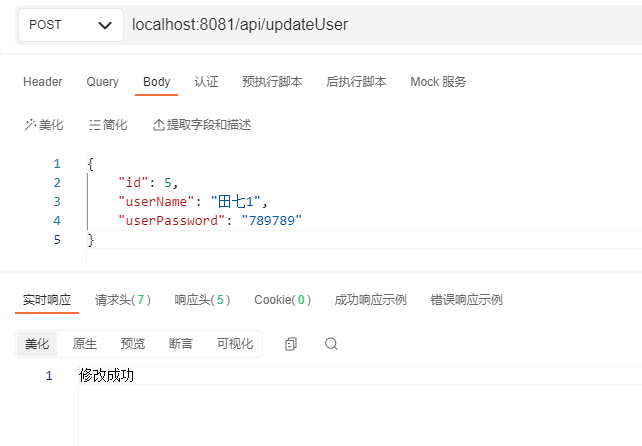Click the 简化 simplify button
The height and width of the screenshot is (446, 642).
click(x=108, y=125)
